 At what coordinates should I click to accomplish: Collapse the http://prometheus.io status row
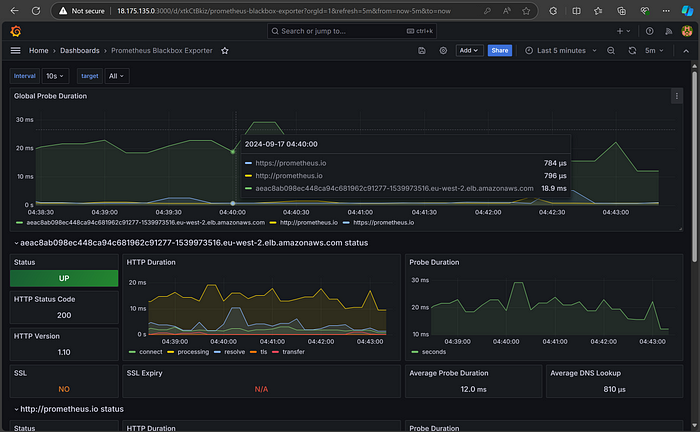coord(69,409)
